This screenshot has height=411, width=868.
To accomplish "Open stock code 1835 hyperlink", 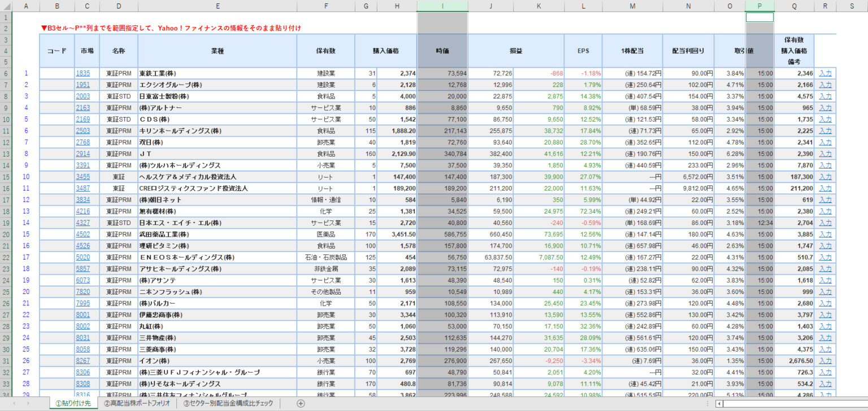I will 83,73.
